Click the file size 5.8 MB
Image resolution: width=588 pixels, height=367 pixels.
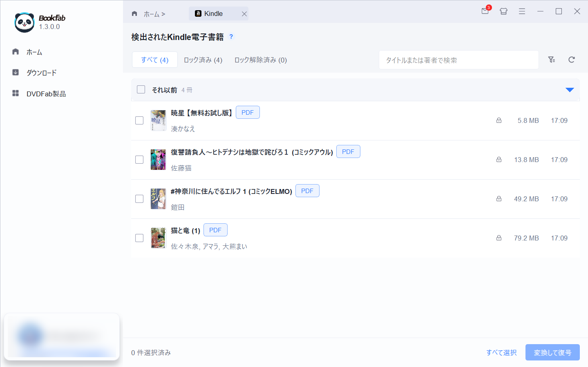(x=528, y=120)
